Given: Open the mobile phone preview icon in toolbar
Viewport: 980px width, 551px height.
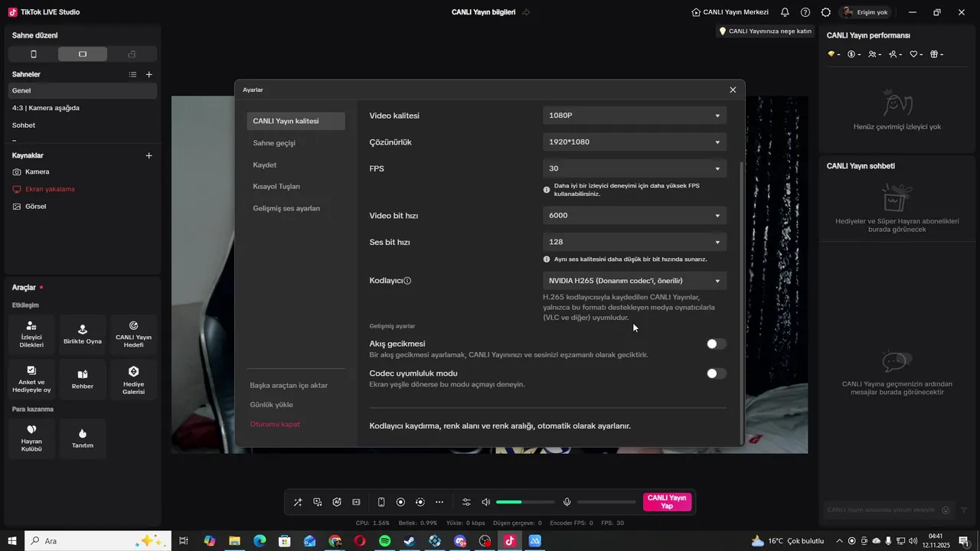Looking at the screenshot, I should pos(381,502).
